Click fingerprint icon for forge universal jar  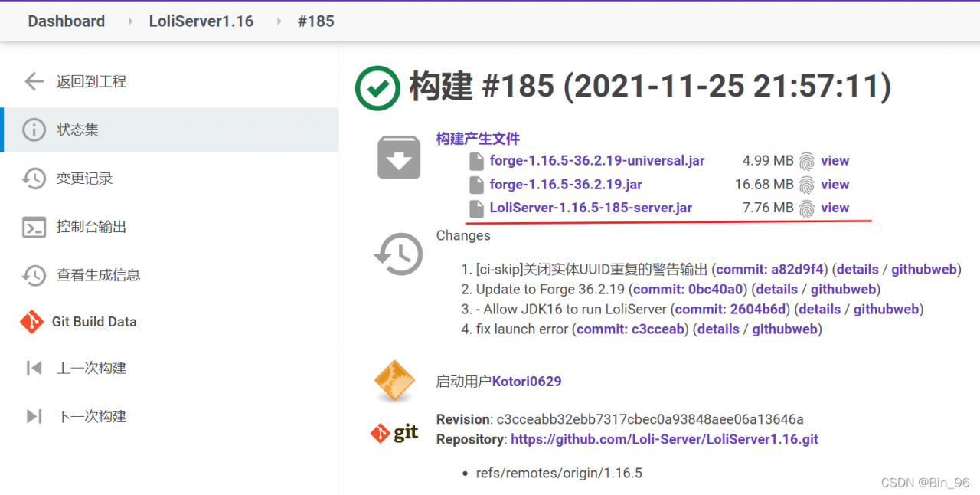pyautogui.click(x=807, y=161)
